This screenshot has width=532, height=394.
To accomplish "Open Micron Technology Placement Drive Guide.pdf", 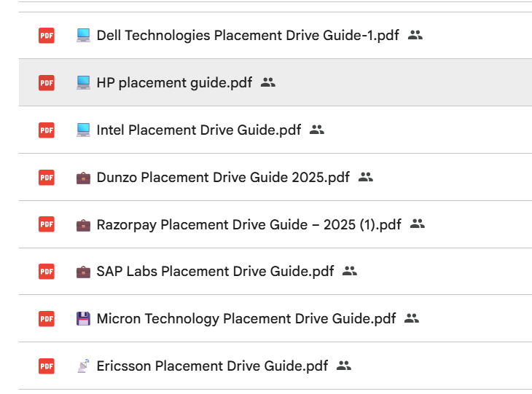I will pos(246,318).
